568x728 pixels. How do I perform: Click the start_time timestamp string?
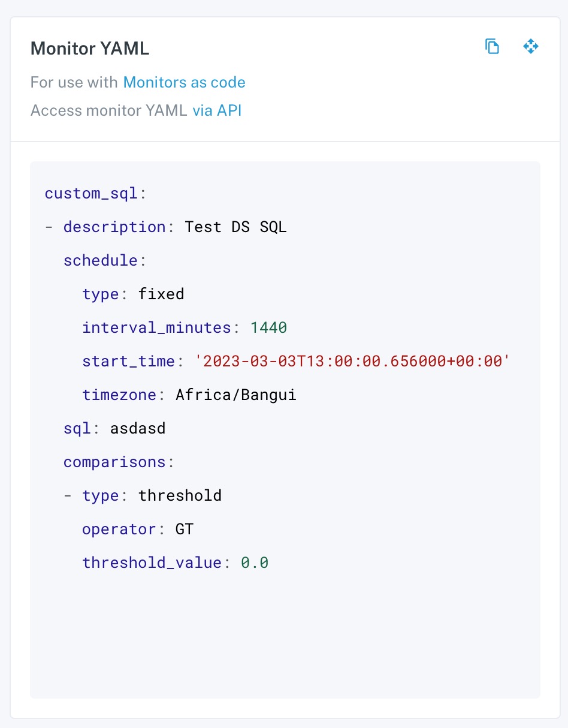coord(352,362)
